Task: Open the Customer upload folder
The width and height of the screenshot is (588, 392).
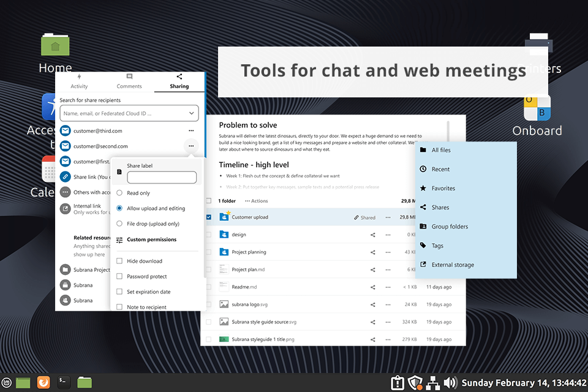Action: (250, 217)
